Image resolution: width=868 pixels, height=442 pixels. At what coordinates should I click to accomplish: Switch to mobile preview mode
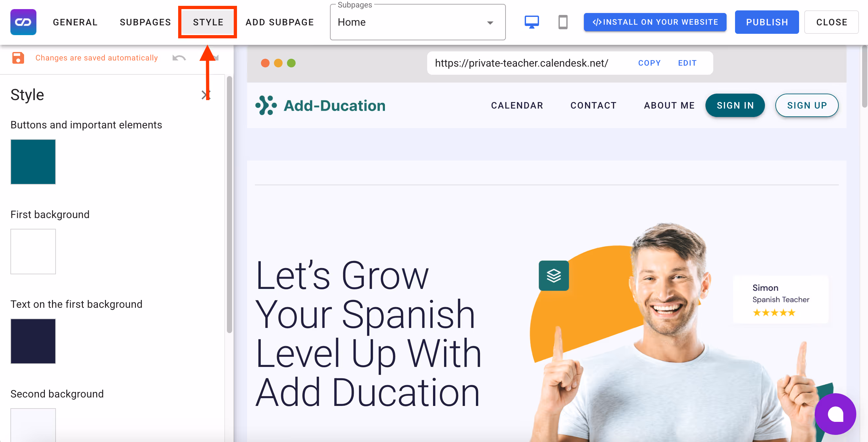tap(563, 22)
